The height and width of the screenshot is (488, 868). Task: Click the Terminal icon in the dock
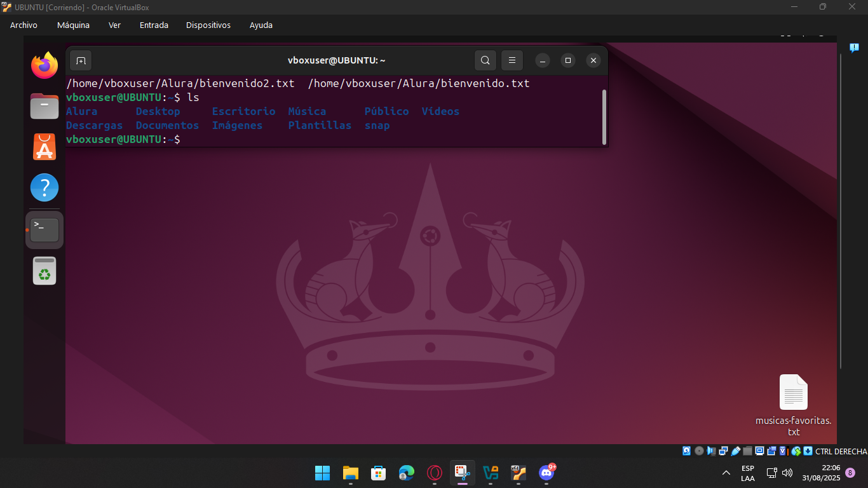(44, 229)
